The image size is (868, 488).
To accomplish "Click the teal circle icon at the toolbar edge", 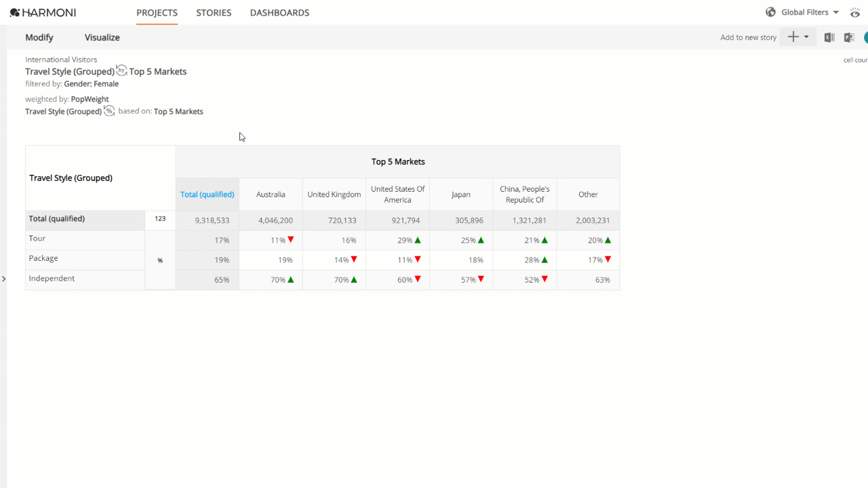I will coord(866,37).
